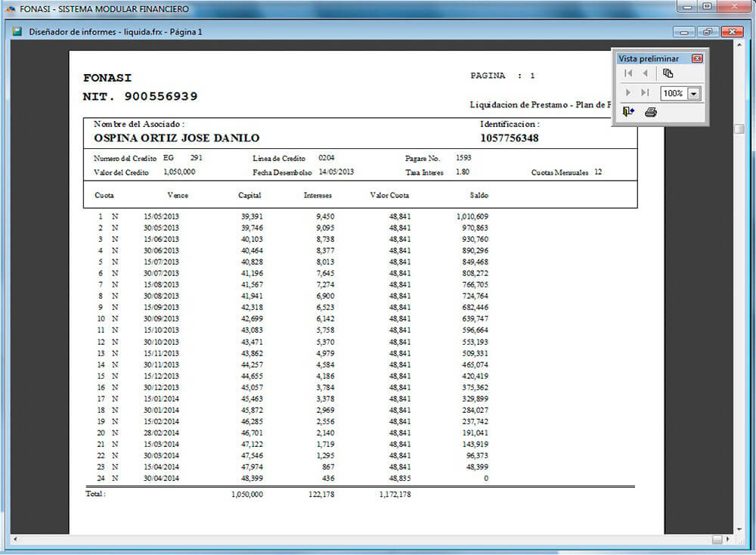This screenshot has height=555, width=756.
Task: Print the report with printer icon
Action: point(651,112)
